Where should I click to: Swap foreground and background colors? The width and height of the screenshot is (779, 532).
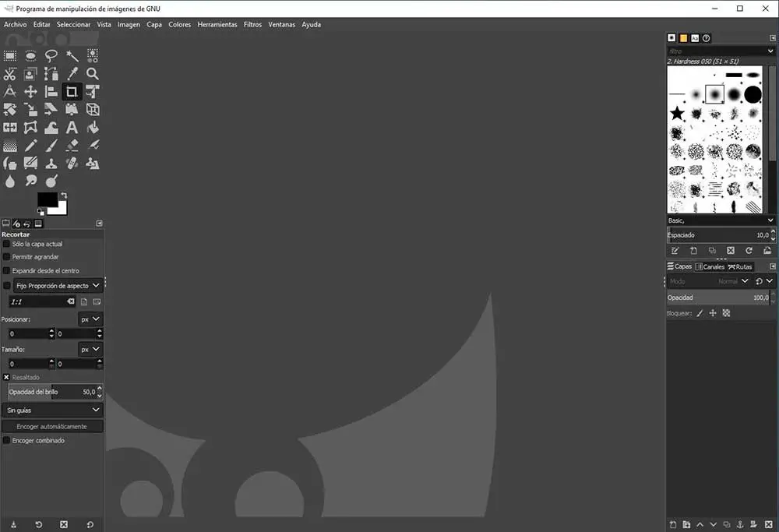click(x=64, y=196)
